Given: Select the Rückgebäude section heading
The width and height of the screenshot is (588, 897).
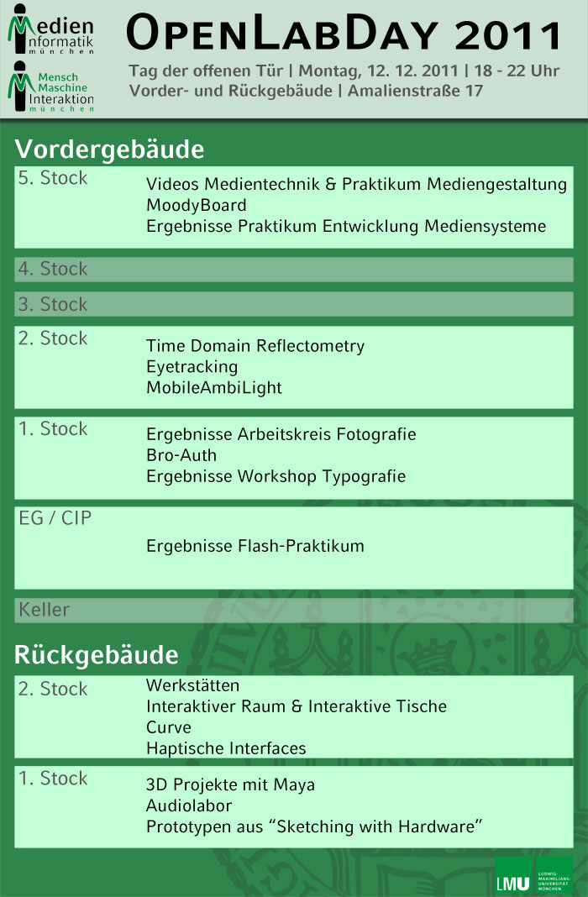Looking at the screenshot, I should point(96,656).
